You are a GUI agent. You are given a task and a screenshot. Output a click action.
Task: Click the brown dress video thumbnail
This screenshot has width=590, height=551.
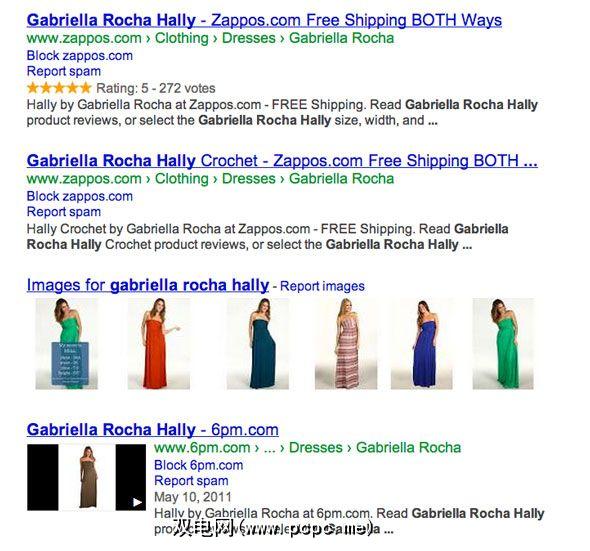click(x=87, y=477)
